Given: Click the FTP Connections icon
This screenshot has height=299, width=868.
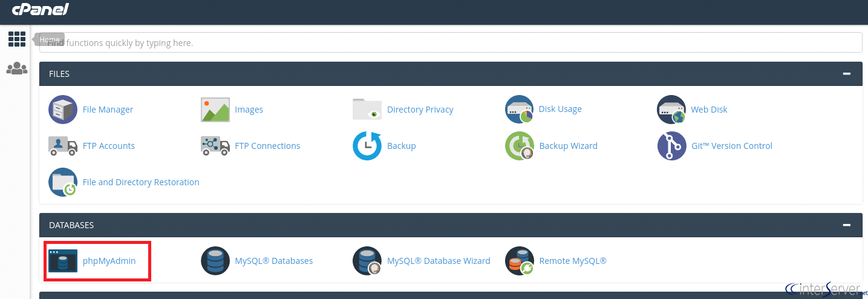Looking at the screenshot, I should [215, 146].
